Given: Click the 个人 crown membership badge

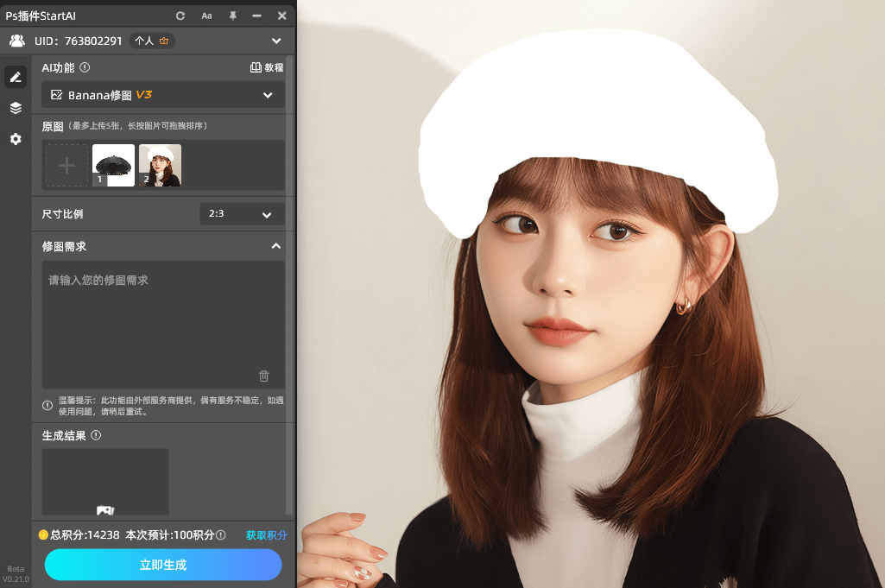Looking at the screenshot, I should click(x=152, y=41).
